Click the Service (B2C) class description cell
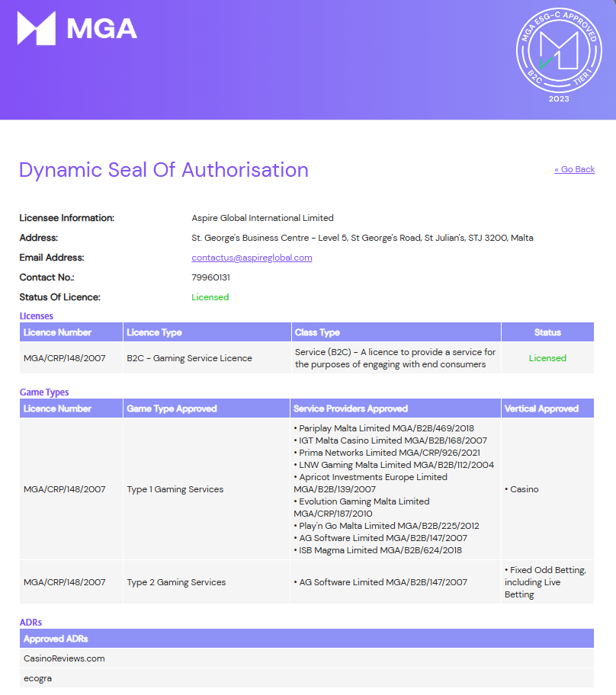The image size is (616, 695). pyautogui.click(x=395, y=358)
